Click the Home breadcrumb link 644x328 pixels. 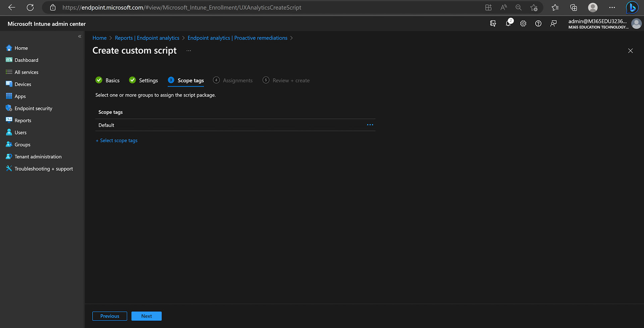(x=100, y=38)
